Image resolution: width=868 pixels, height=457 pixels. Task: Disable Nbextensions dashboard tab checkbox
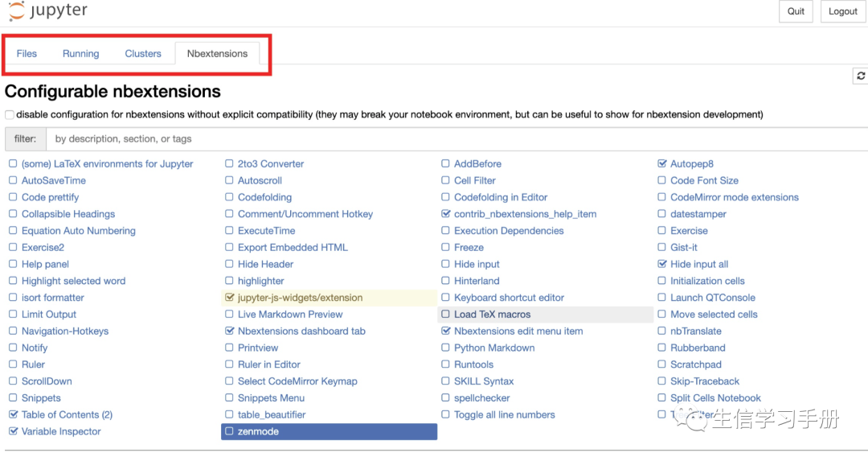coord(229,331)
